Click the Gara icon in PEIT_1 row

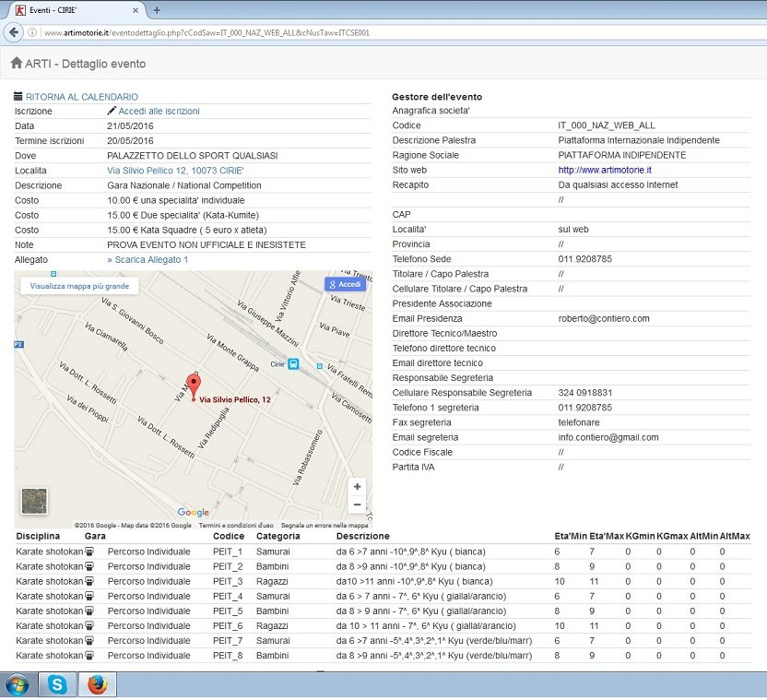pyautogui.click(x=89, y=552)
